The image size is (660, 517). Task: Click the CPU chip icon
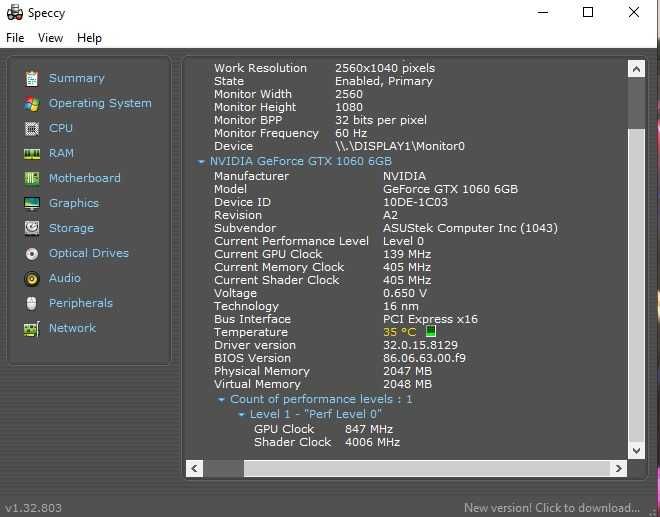point(32,128)
